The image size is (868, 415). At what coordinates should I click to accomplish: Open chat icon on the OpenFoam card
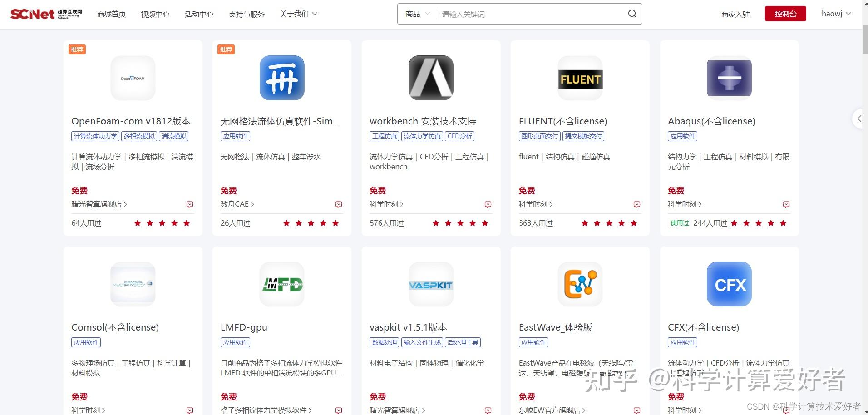click(190, 204)
